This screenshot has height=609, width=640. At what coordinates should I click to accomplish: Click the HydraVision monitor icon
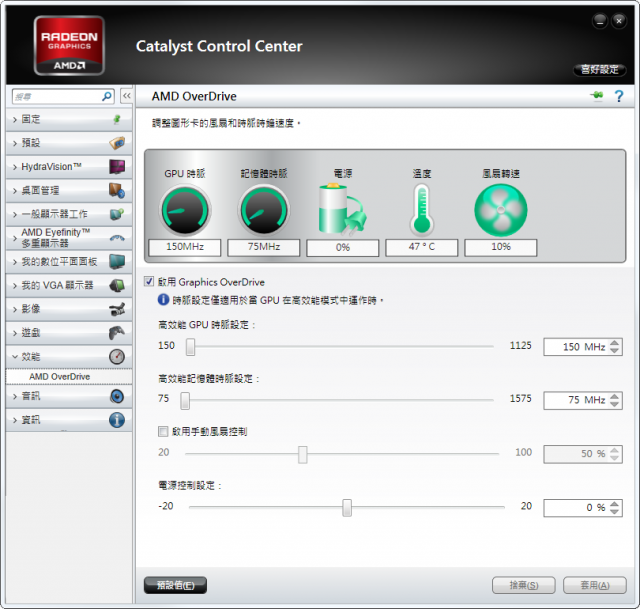[117, 167]
